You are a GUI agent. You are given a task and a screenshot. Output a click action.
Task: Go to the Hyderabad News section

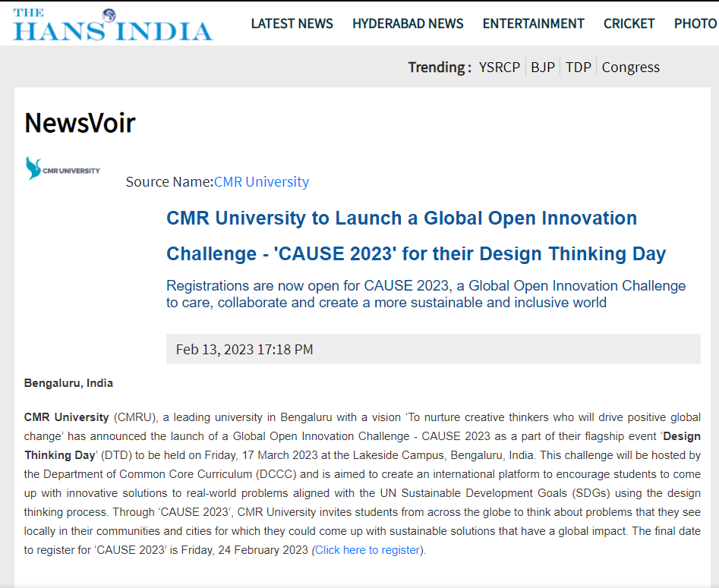point(408,24)
